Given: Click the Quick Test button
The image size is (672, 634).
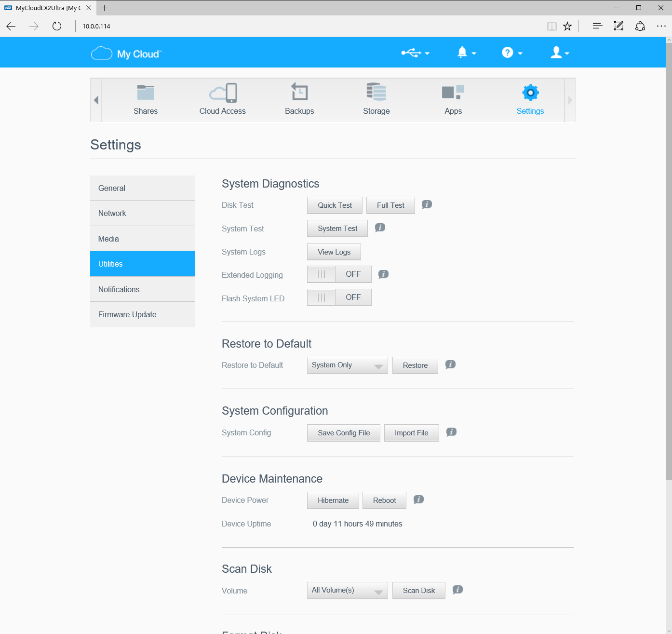Looking at the screenshot, I should (335, 205).
